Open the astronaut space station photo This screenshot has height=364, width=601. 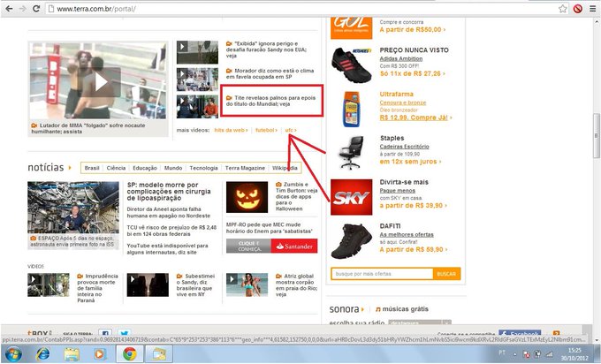73,208
